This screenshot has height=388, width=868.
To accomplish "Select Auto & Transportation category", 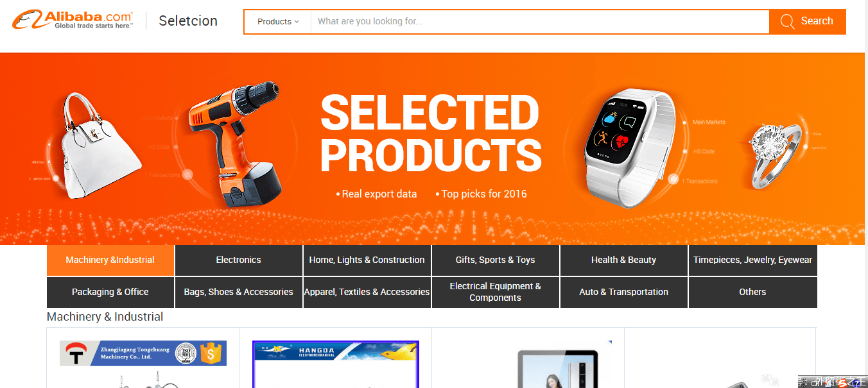I will [624, 292].
